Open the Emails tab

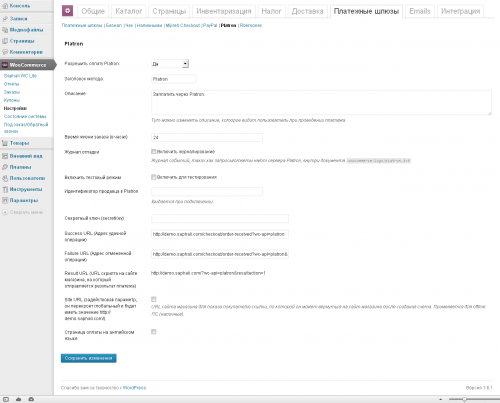point(420,11)
